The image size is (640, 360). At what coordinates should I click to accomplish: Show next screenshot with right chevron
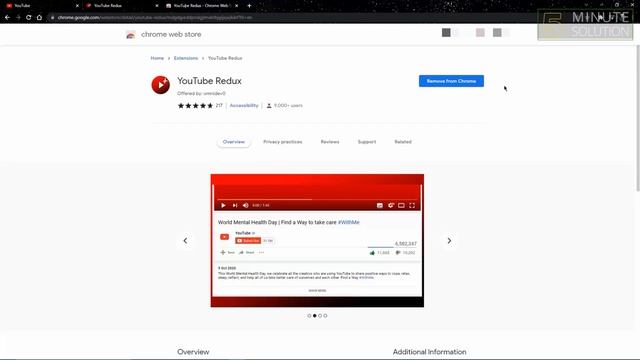pos(449,241)
